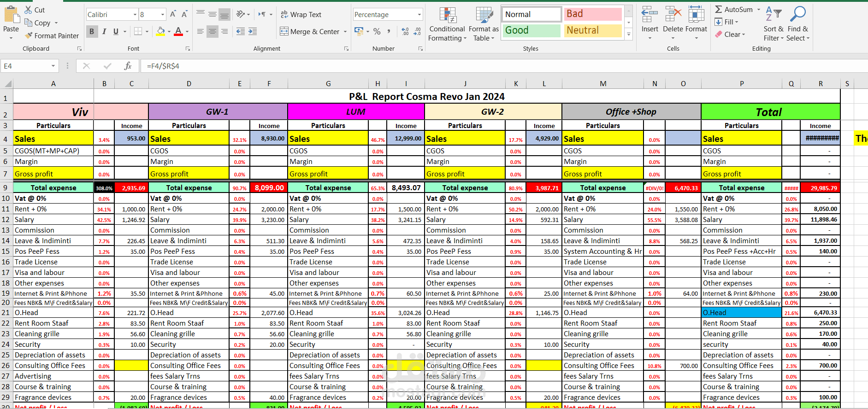Image resolution: width=868 pixels, height=409 pixels.
Task: Select Middle Align icon
Action: coord(213,14)
